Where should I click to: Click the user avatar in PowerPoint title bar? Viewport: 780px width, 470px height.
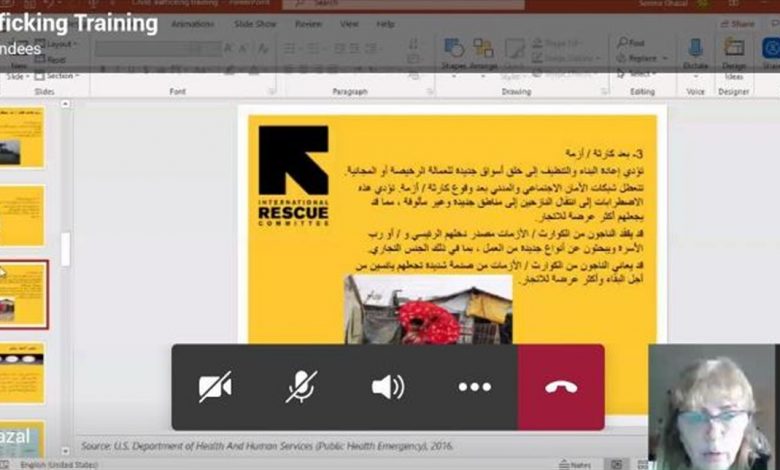click(x=703, y=4)
